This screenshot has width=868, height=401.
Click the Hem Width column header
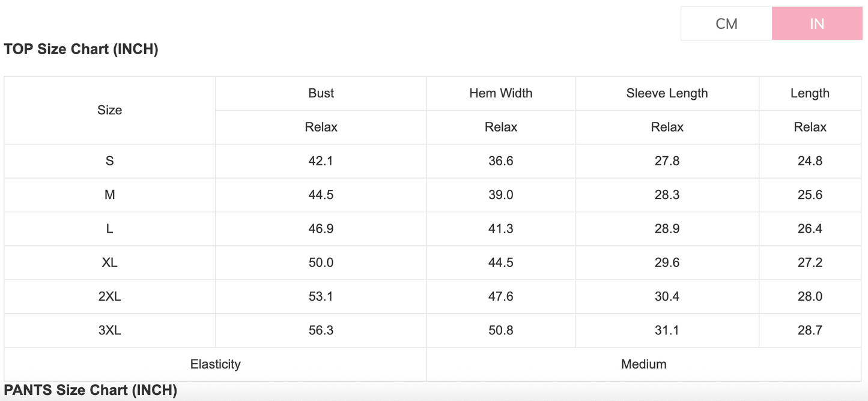[x=500, y=93]
